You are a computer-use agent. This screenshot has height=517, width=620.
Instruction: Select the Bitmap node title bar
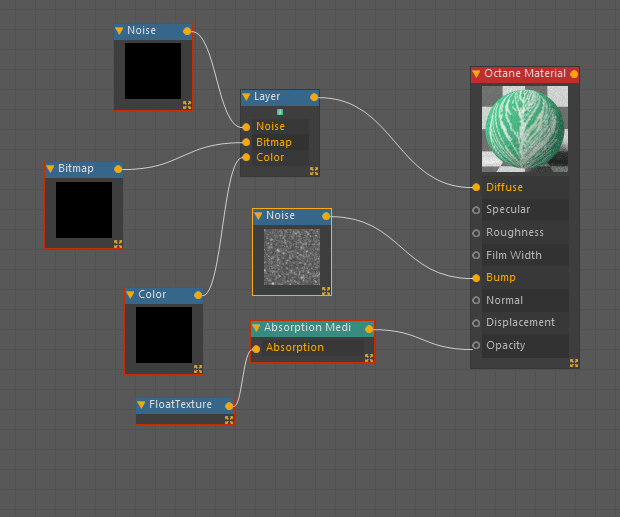point(84,170)
